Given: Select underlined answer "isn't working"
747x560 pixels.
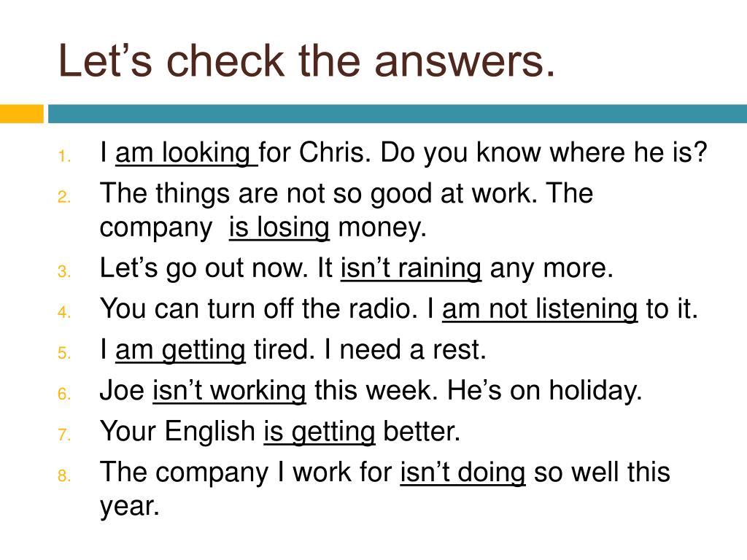Looking at the screenshot, I should (x=229, y=391).
